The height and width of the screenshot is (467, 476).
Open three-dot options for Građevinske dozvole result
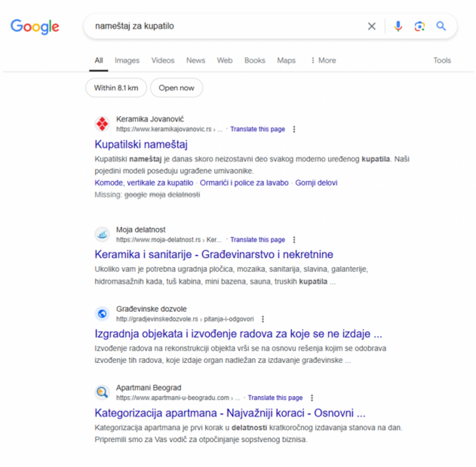tap(263, 319)
